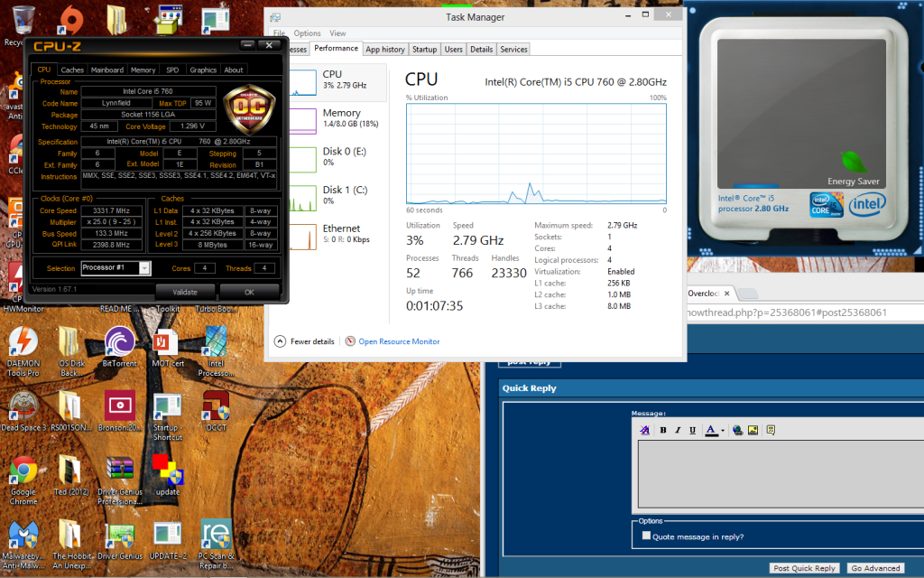Open the OS Disk Backup folder
Screen dimensions: 924x578
coord(70,341)
